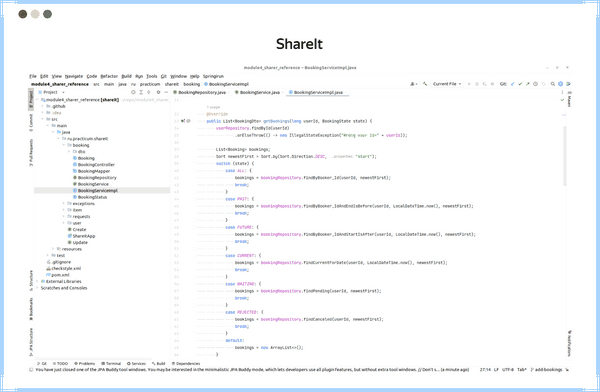Open the Problems tool window
Viewport: 600px width, 392px height.
tap(85, 363)
